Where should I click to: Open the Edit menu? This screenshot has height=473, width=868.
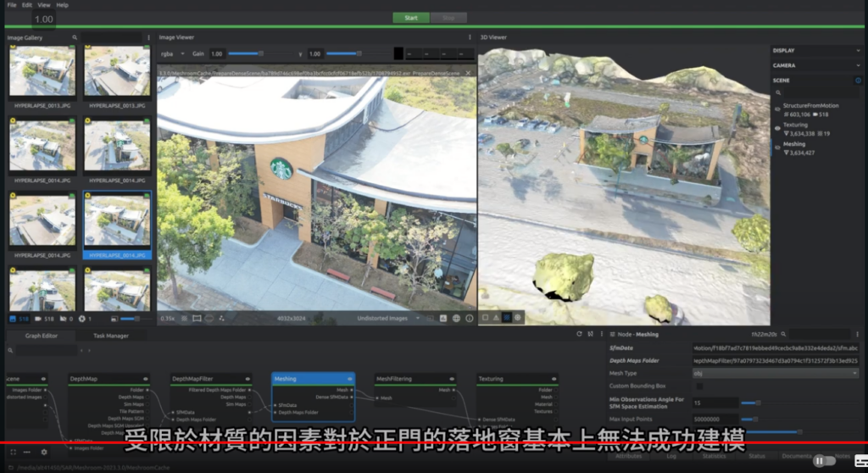coord(26,5)
